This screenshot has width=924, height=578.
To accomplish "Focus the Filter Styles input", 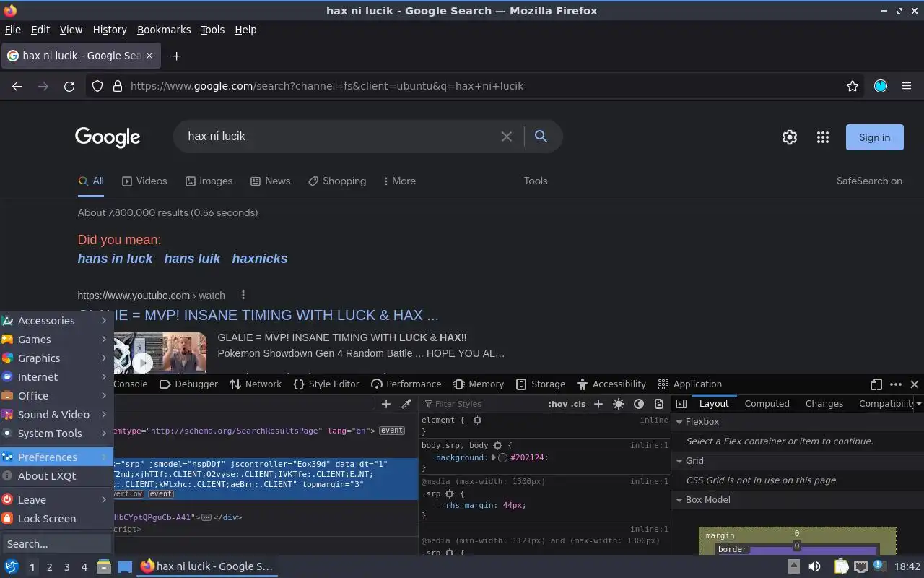I will coord(482,404).
